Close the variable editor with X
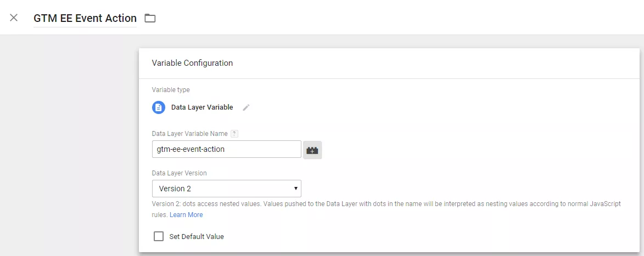This screenshot has height=256, width=644. pyautogui.click(x=14, y=18)
